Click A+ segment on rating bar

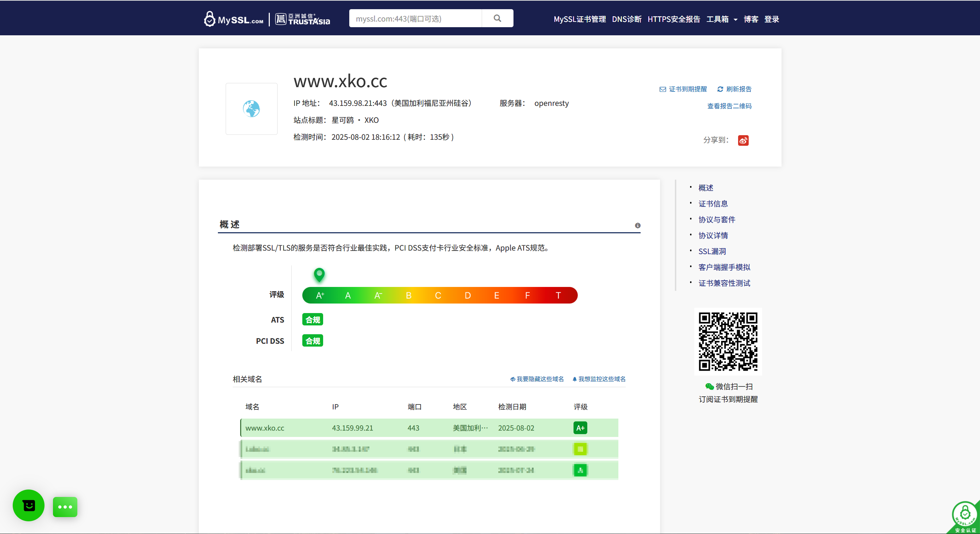pos(320,295)
